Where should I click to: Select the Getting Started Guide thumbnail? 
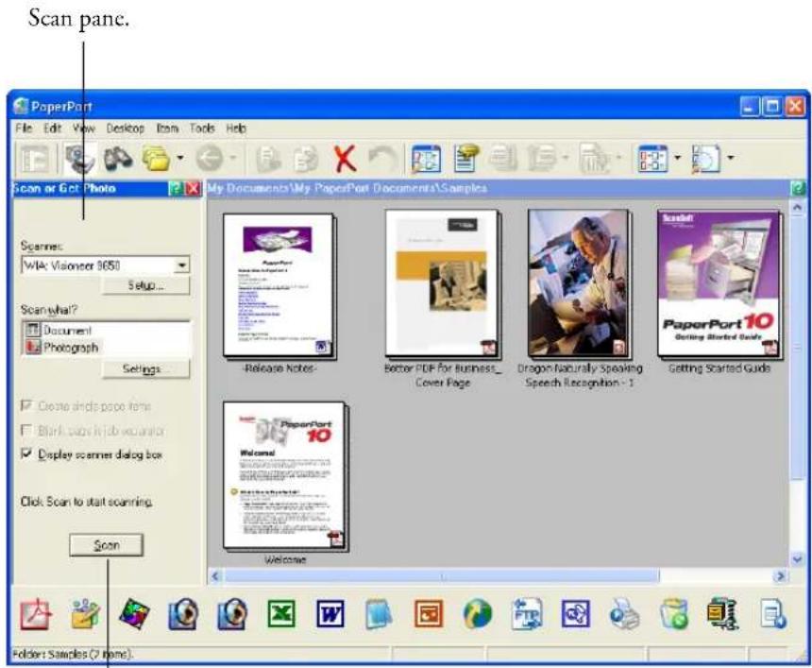719,283
